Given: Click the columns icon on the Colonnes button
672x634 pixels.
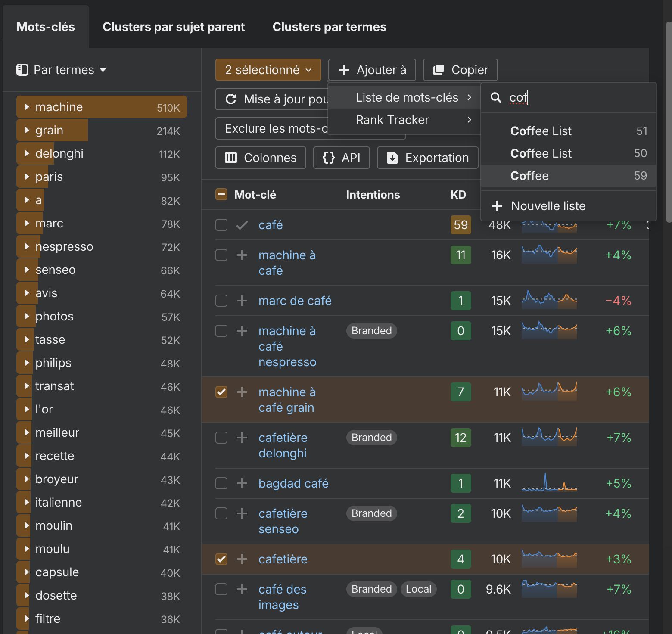Looking at the screenshot, I should (x=231, y=158).
